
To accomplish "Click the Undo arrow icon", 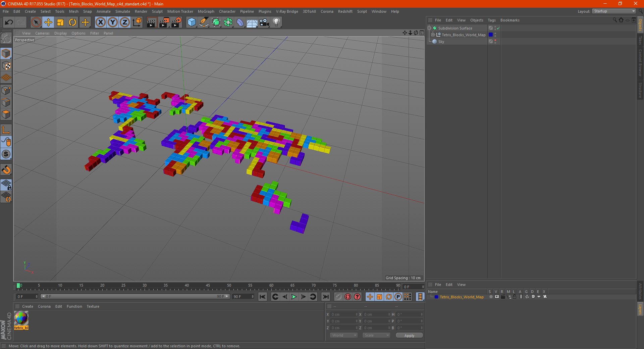I will point(9,22).
